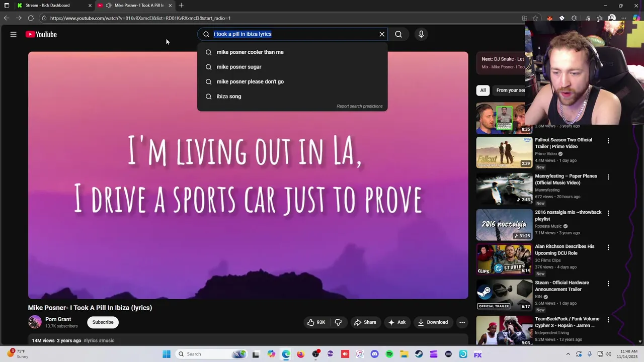Open File Explorer from the taskbar
The image size is (644, 362).
coord(404,354)
